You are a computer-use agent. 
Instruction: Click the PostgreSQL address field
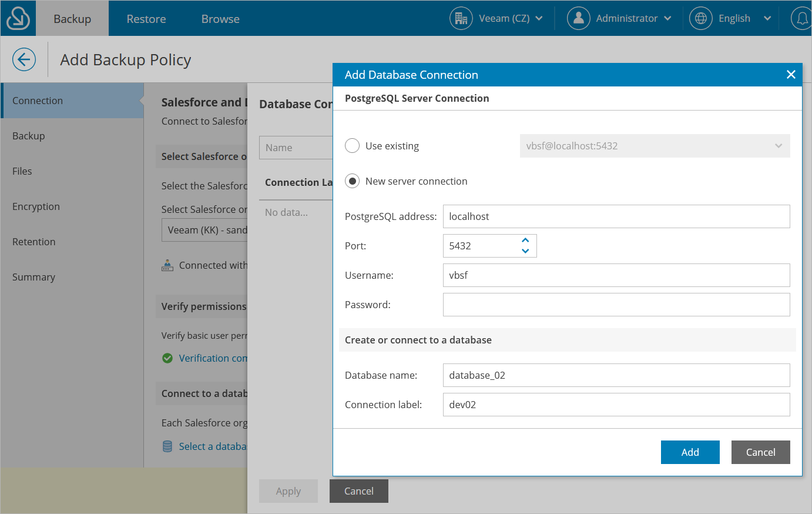pos(616,216)
